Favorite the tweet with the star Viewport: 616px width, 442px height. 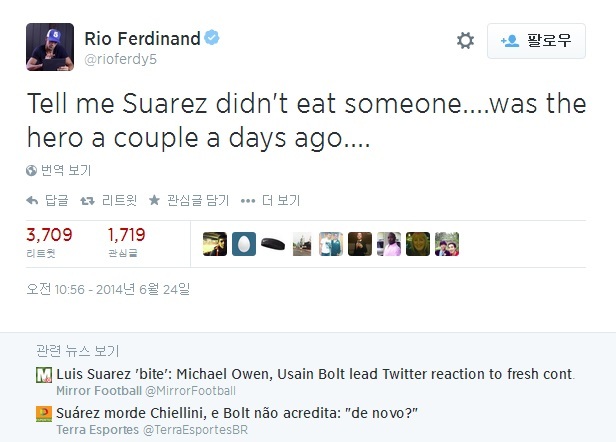click(154, 201)
